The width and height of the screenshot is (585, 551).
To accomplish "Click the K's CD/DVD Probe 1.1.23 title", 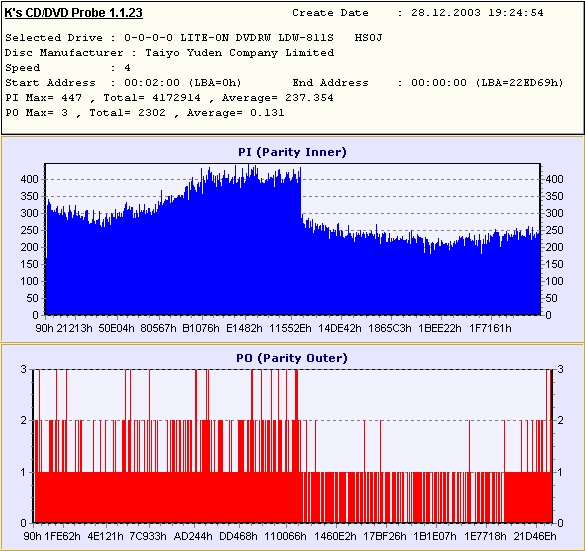I will click(x=73, y=13).
